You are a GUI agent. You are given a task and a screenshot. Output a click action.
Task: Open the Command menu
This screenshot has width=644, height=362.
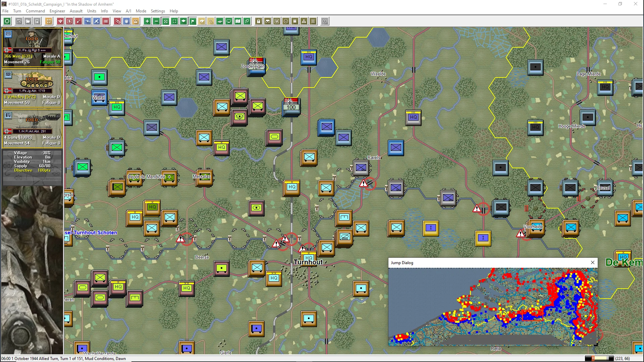click(x=35, y=11)
